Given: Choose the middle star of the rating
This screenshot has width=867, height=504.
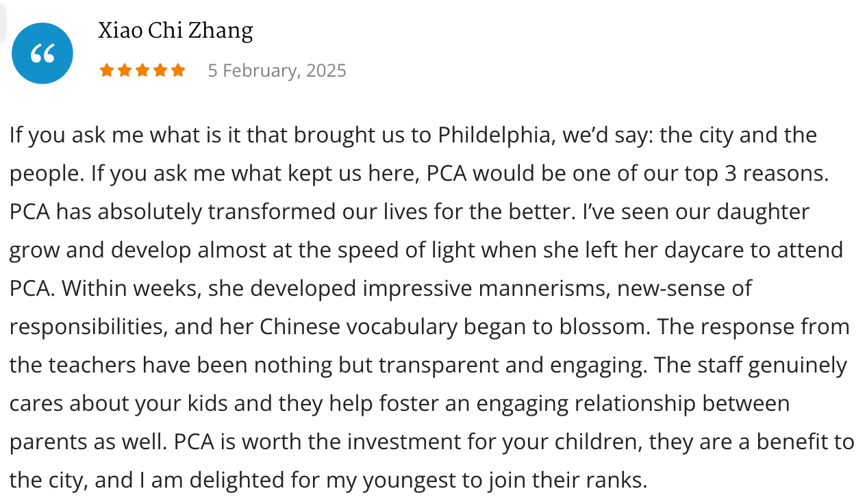Looking at the screenshot, I should 142,71.
